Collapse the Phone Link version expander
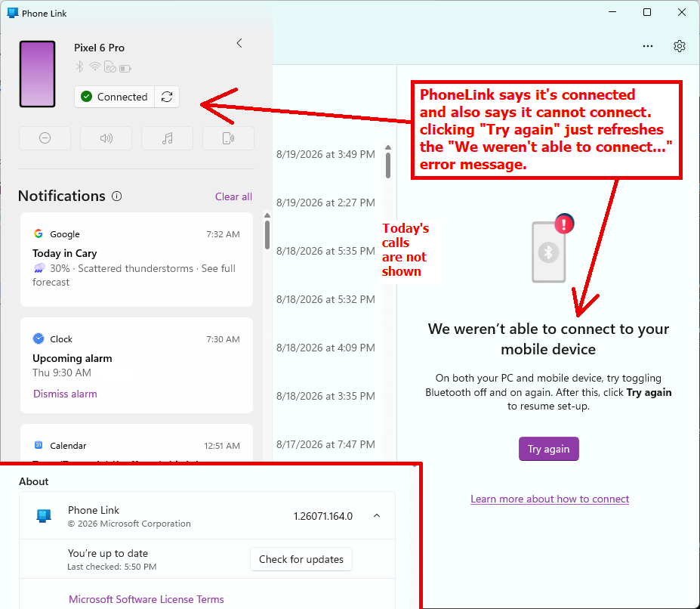 pos(377,515)
